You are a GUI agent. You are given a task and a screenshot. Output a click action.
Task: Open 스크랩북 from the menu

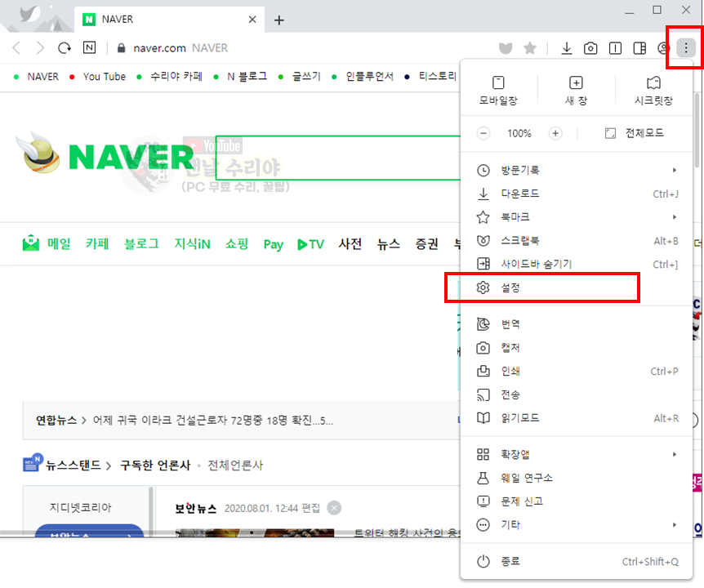(x=577, y=241)
